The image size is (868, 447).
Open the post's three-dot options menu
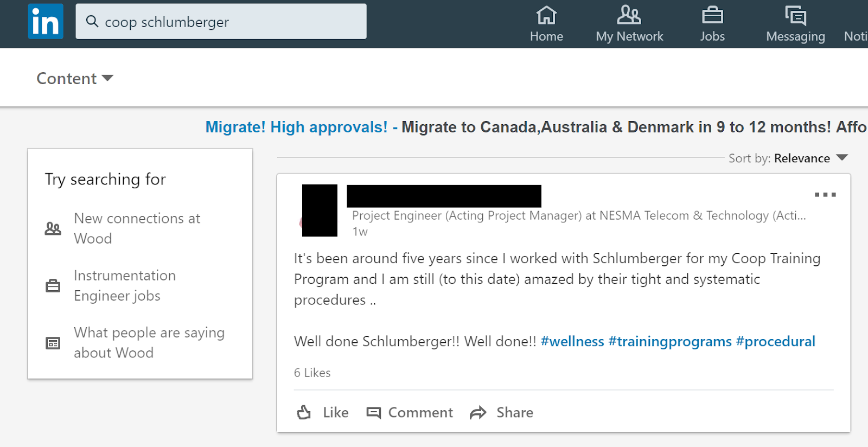pyautogui.click(x=825, y=195)
